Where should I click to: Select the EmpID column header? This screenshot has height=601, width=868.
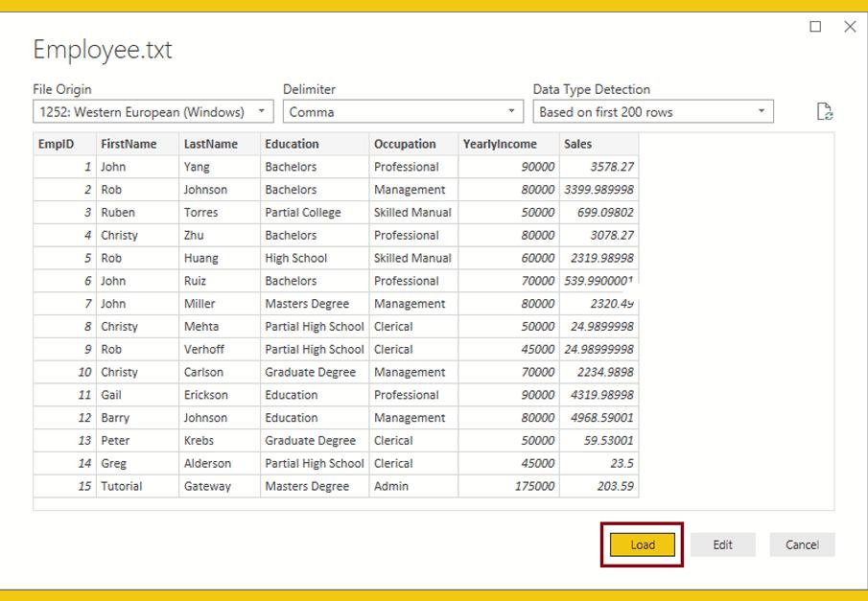(65, 144)
